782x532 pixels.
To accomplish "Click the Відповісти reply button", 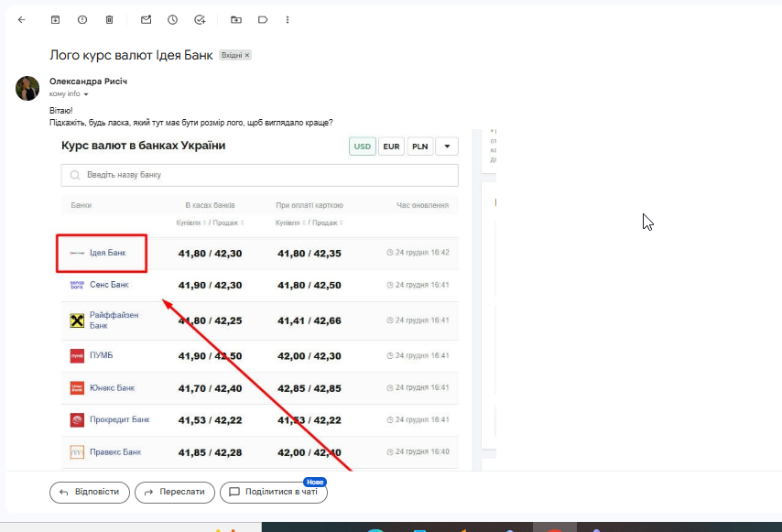I will [x=90, y=492].
